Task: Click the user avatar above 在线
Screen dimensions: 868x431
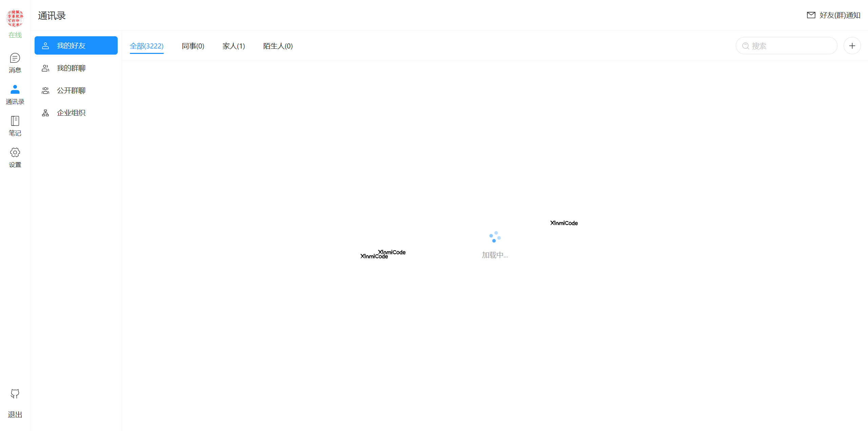Action: (x=15, y=19)
